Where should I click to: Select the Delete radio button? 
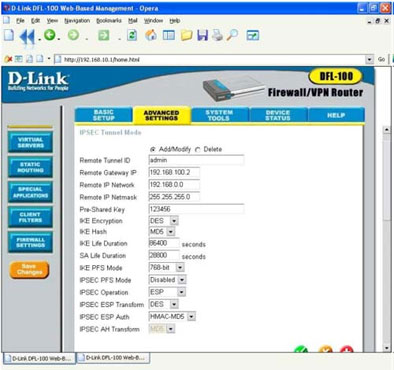[x=197, y=150]
